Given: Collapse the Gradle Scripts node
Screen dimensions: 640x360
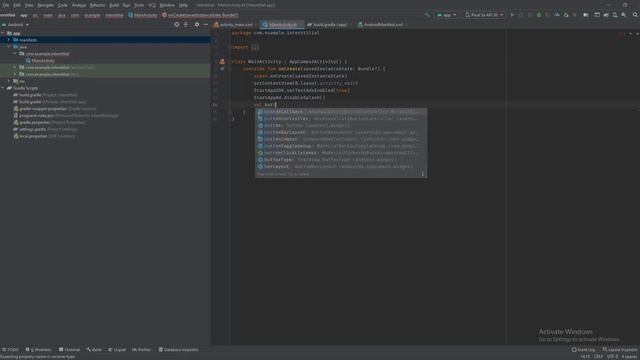Looking at the screenshot, I should click(x=3, y=88).
